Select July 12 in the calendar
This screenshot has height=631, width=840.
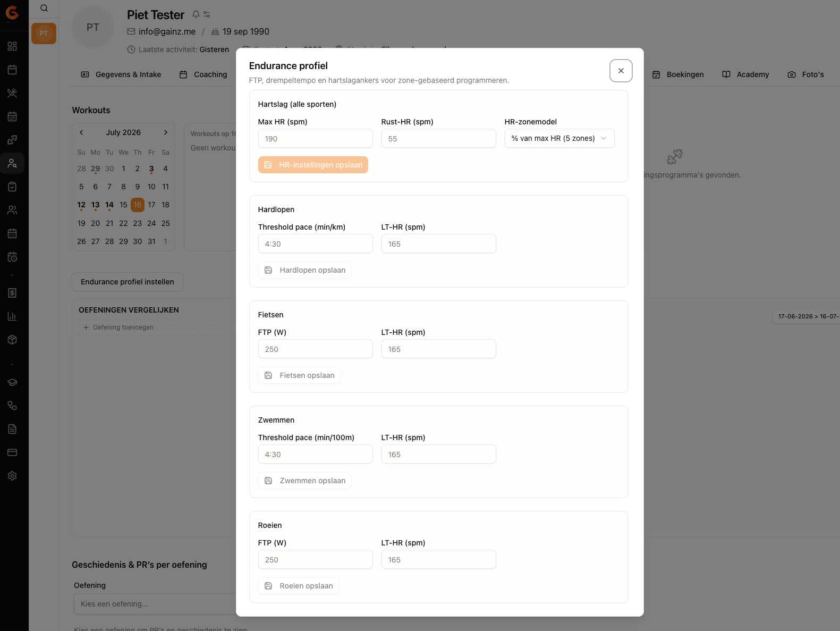[81, 205]
